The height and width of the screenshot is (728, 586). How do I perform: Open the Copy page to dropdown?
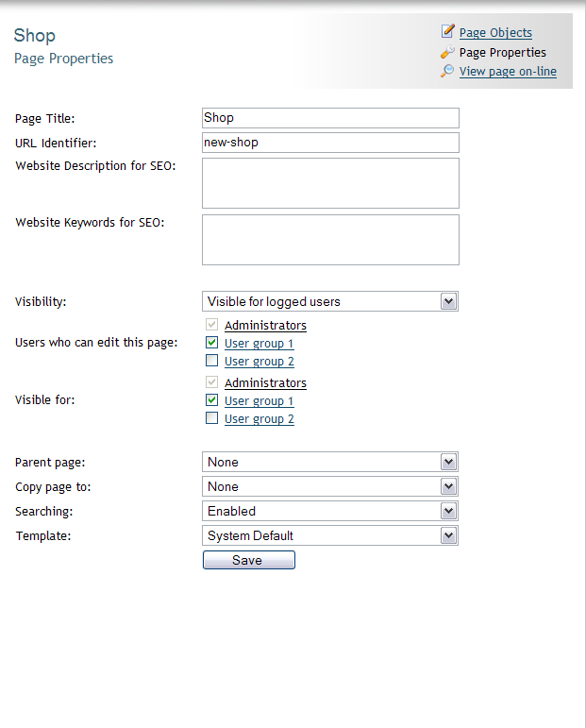click(330, 486)
